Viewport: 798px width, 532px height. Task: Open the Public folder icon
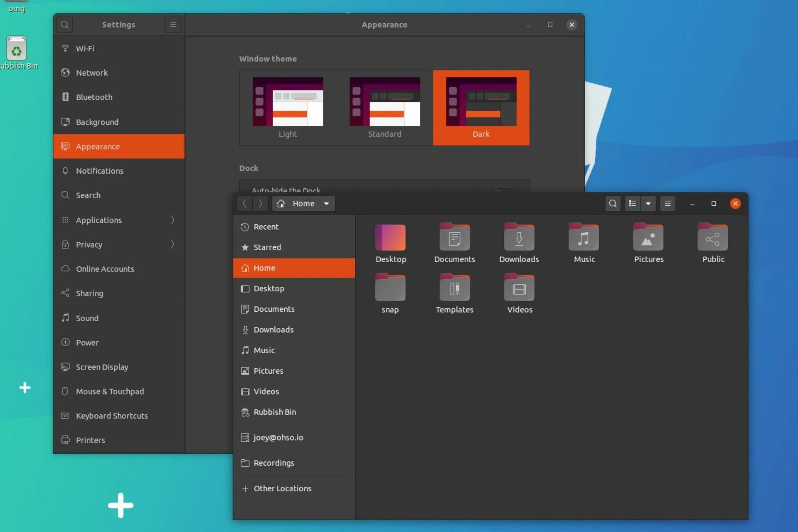tap(713, 243)
